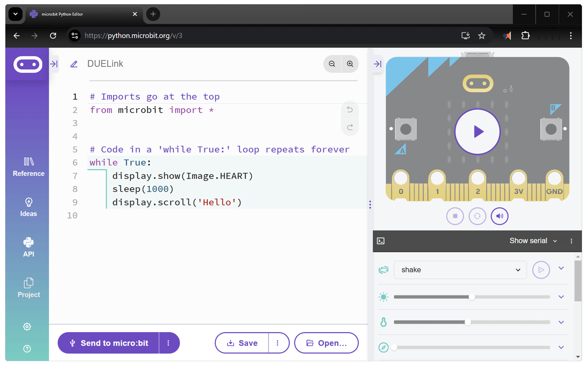Image resolution: width=588 pixels, height=367 pixels.
Task: Undo the last code change
Action: (350, 109)
